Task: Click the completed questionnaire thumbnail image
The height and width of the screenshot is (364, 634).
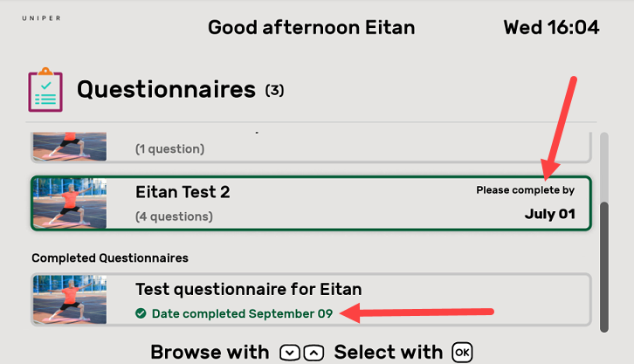Action: (x=70, y=299)
